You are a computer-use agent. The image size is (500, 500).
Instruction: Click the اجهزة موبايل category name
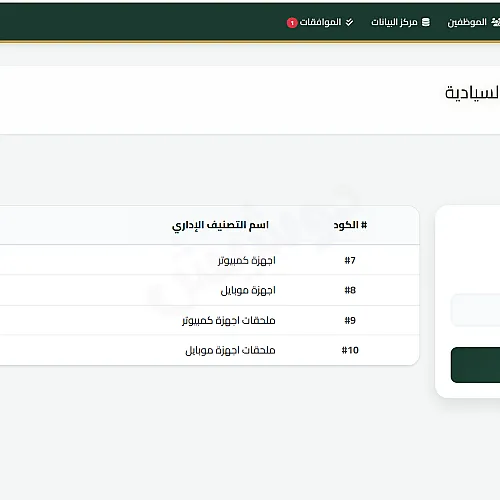coord(248,290)
